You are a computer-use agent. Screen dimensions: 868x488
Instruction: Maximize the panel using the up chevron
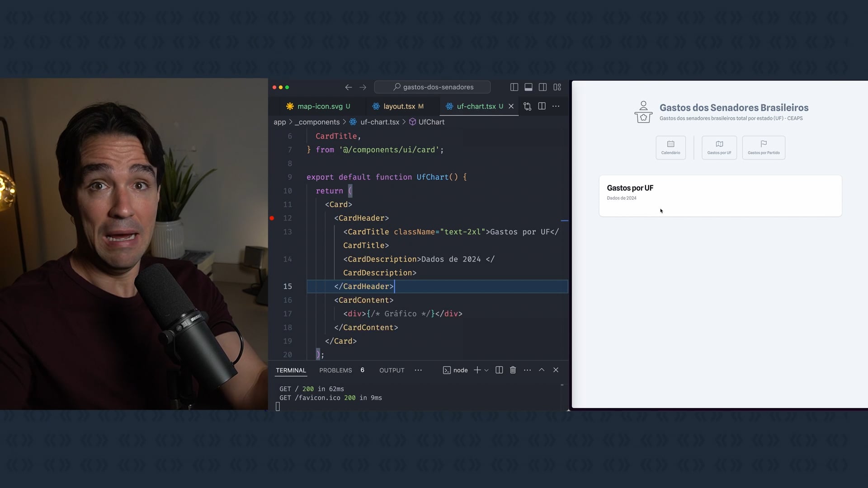coord(541,370)
